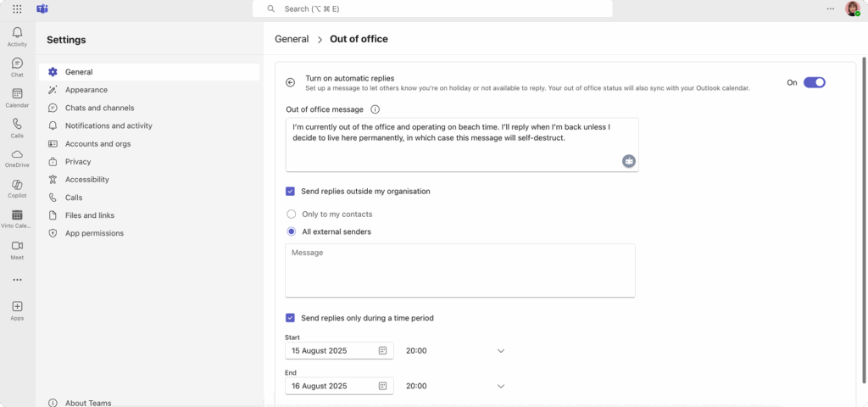Click the info icon next to Out of office message

click(375, 109)
